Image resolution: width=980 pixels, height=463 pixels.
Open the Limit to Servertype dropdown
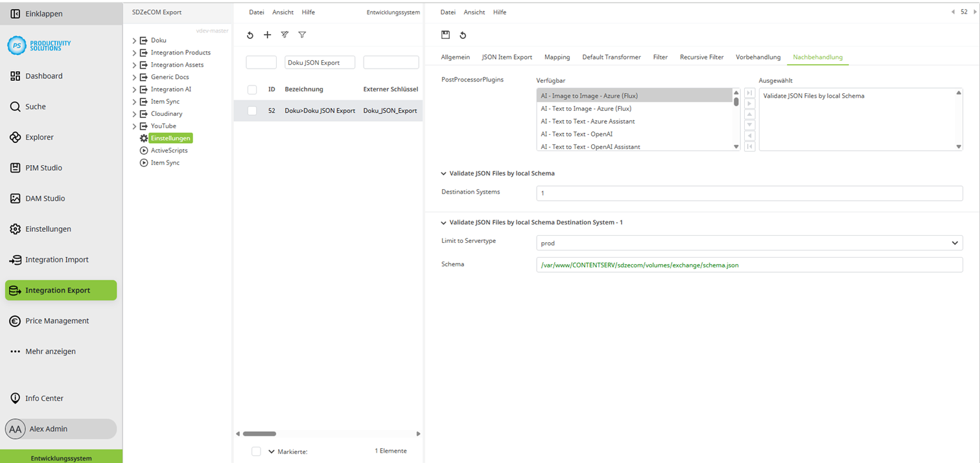[x=954, y=242]
